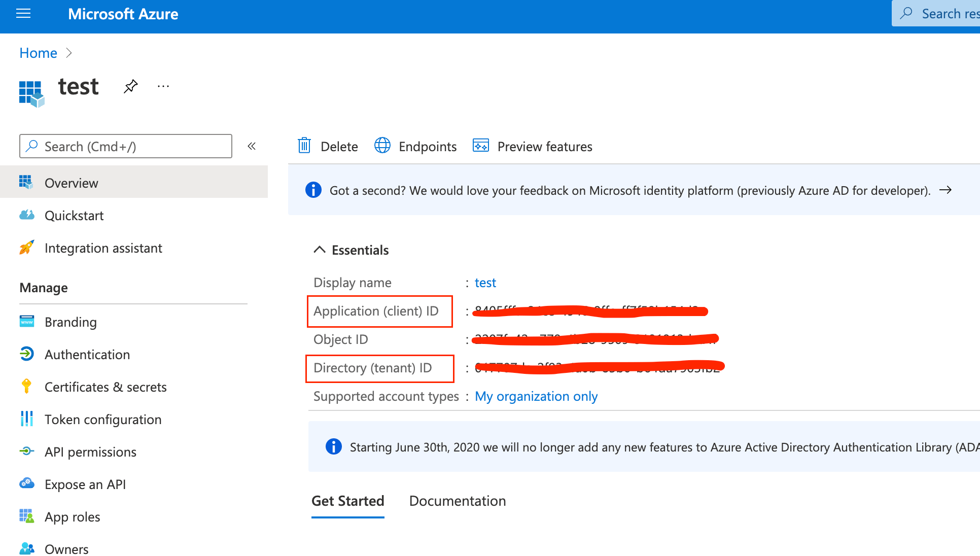Collapse the left sidebar with double chevron
Screen dimensions: 980x556
pyautogui.click(x=251, y=146)
